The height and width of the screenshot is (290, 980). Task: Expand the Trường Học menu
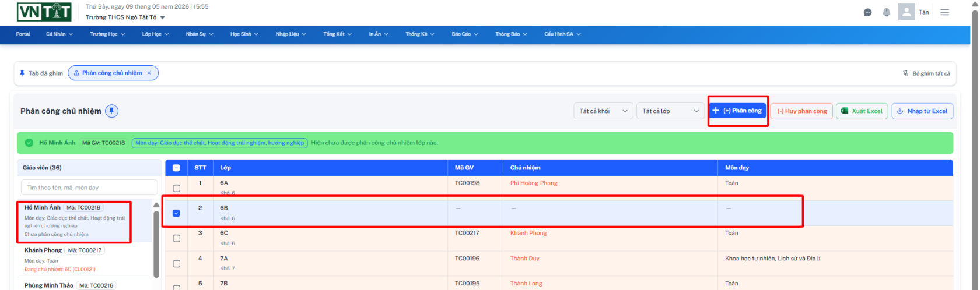[107, 34]
